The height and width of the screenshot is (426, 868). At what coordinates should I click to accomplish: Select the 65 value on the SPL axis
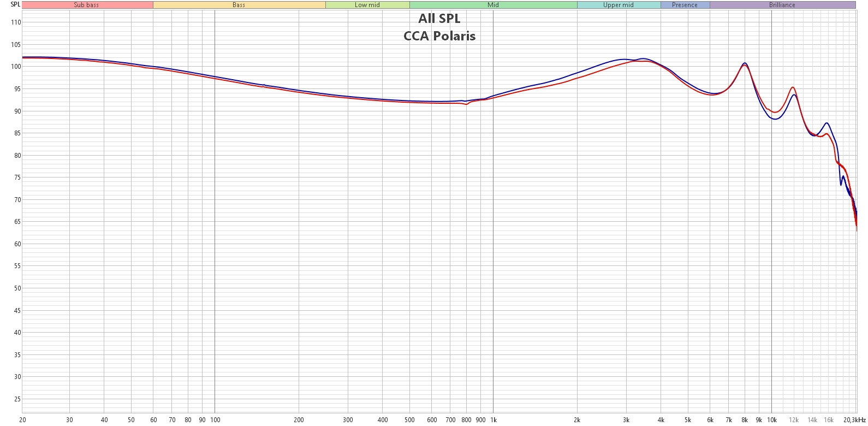coord(17,222)
